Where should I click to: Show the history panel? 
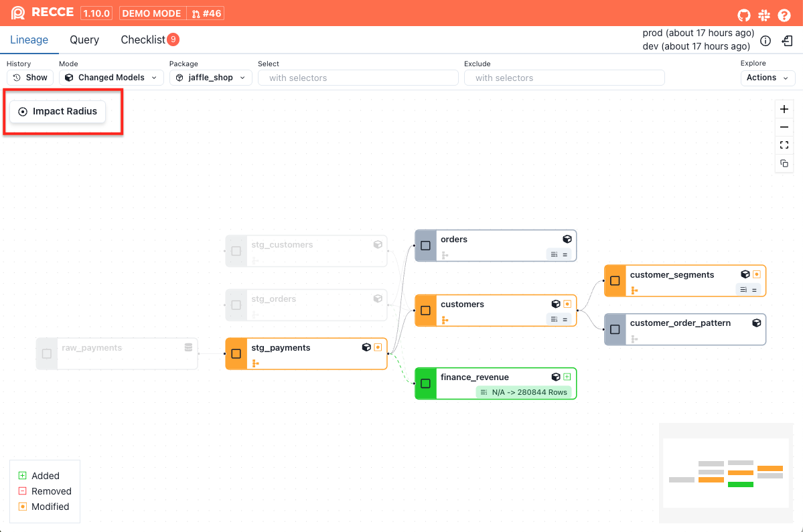(x=30, y=78)
